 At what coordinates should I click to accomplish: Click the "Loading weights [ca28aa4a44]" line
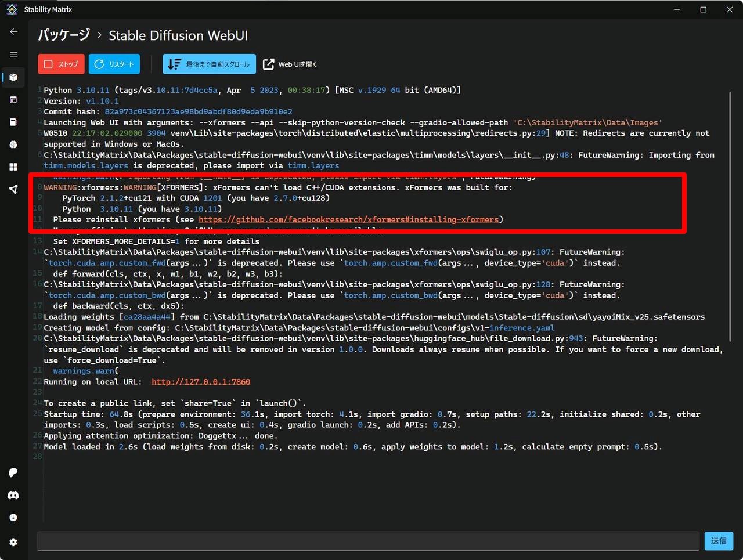(374, 317)
